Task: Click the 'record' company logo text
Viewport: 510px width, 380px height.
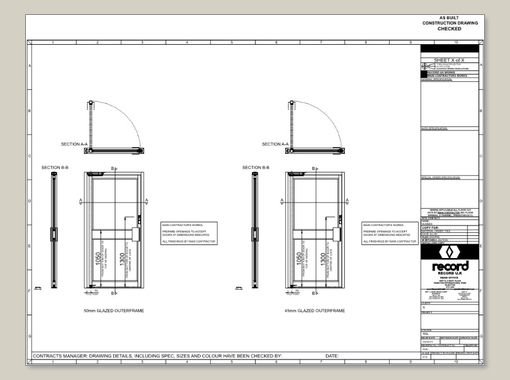Action: tap(450, 266)
